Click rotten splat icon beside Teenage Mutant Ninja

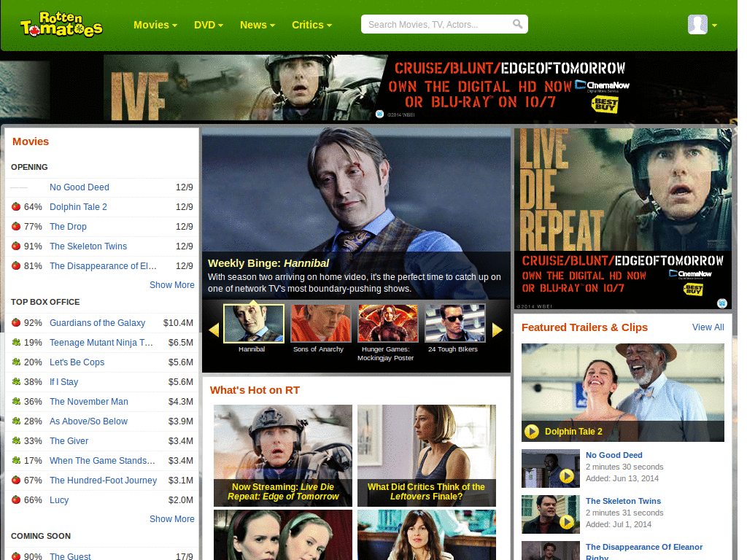tap(16, 342)
